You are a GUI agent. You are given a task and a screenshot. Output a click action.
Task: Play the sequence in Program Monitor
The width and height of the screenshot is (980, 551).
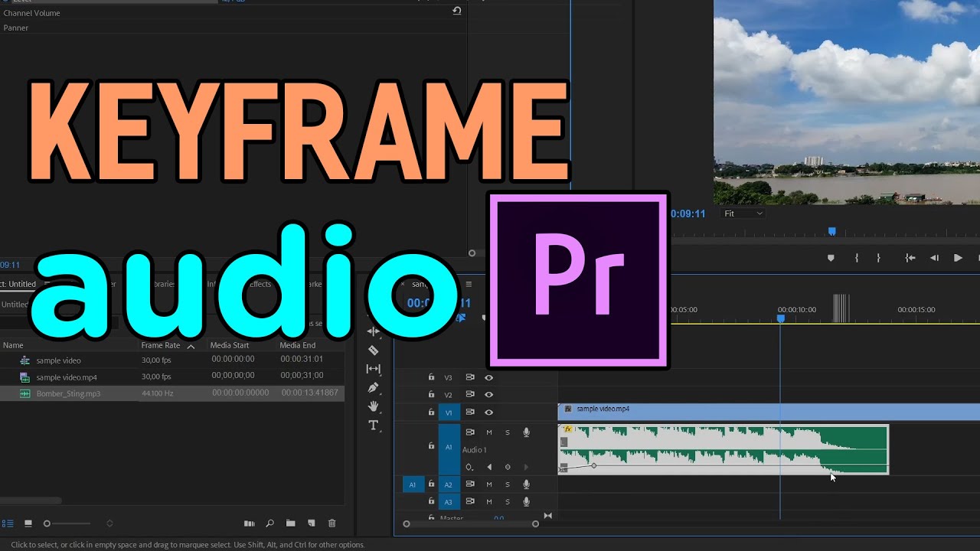[x=958, y=258]
